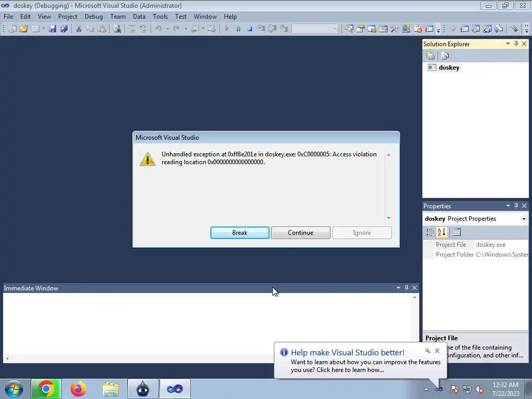532x399 pixels.
Task: Open the Debug menu
Action: (94, 17)
